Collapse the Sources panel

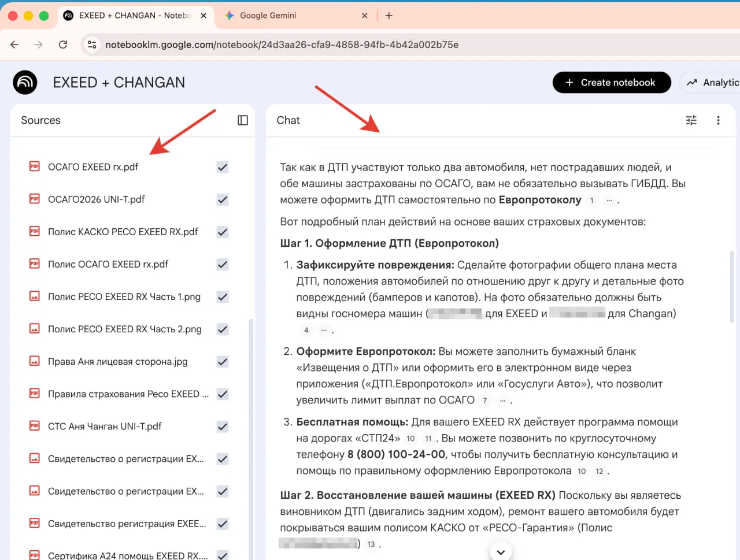(x=243, y=120)
